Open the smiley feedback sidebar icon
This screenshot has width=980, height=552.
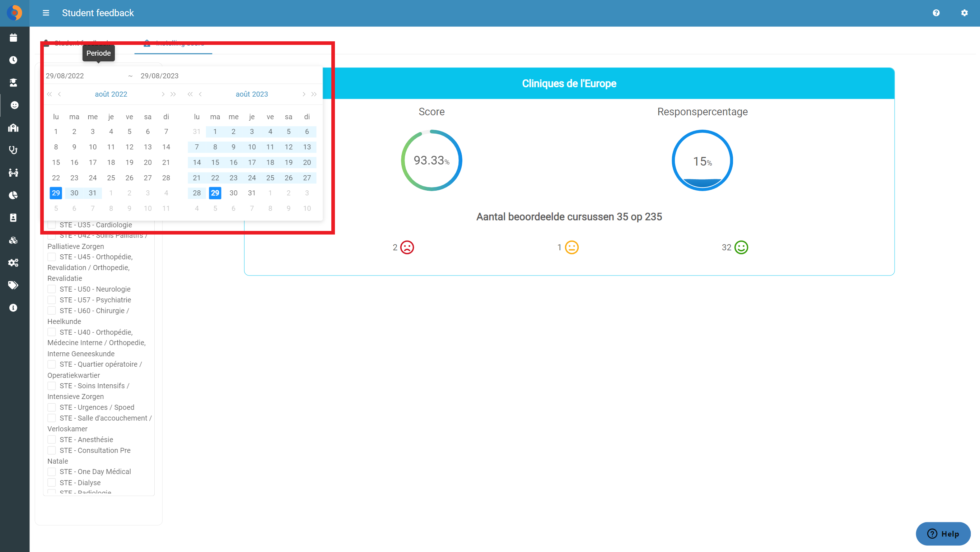(14, 105)
